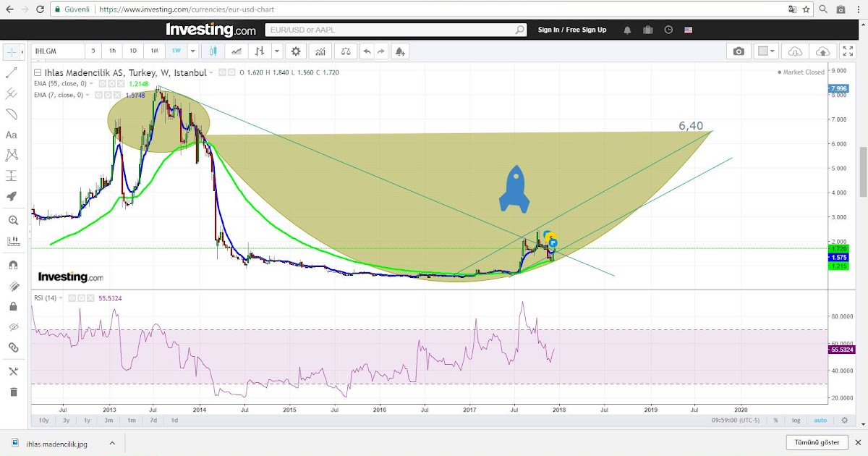Select the 1y date range button
Image resolution: width=868 pixels, height=456 pixels.
coord(88,420)
